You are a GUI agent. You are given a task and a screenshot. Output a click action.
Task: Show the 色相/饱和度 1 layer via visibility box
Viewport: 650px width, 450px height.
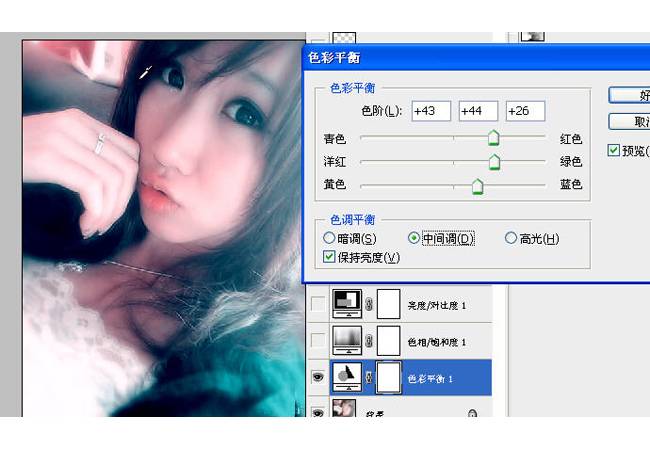318,341
